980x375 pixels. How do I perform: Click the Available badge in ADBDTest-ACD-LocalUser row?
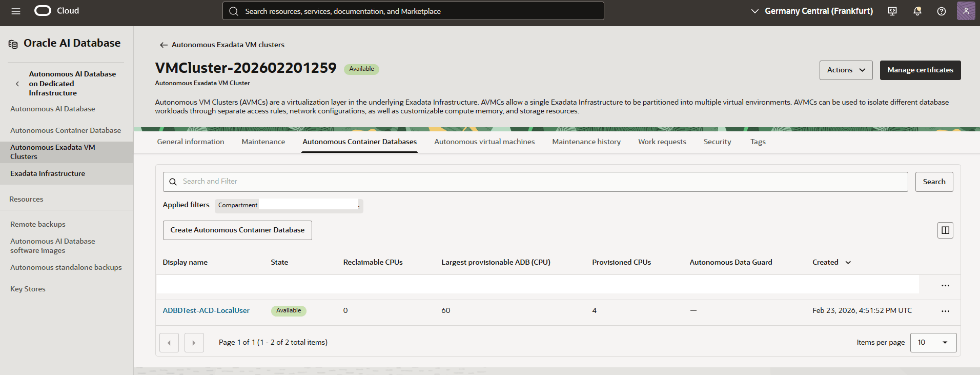(x=289, y=311)
